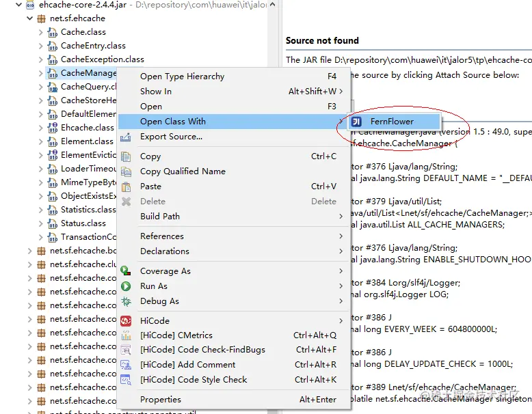Click the Export Source icon
This screenshot has height=414, width=532.
pyautogui.click(x=126, y=137)
